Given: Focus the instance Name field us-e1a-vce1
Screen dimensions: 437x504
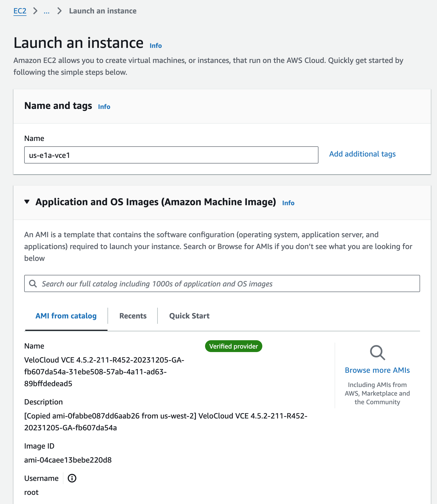Looking at the screenshot, I should pyautogui.click(x=171, y=155).
